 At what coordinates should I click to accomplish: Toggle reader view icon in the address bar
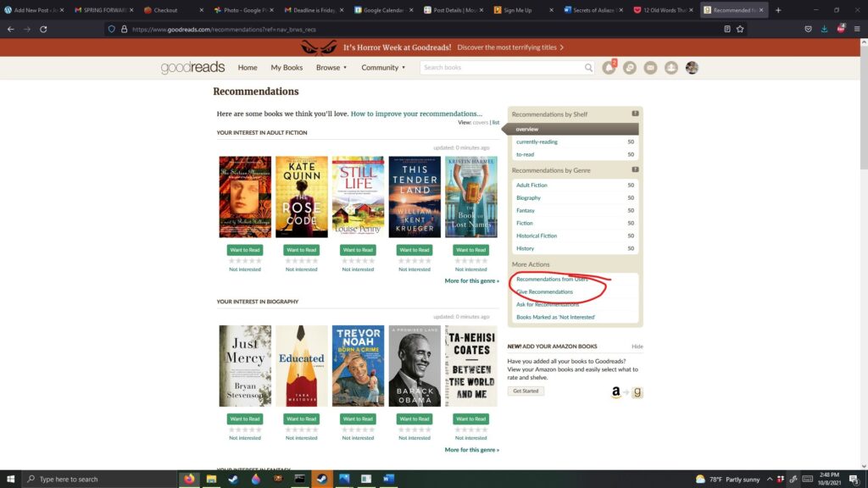[727, 30]
